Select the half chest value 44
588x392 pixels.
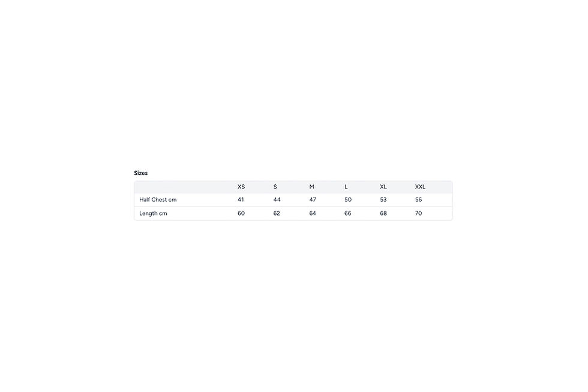(277, 200)
